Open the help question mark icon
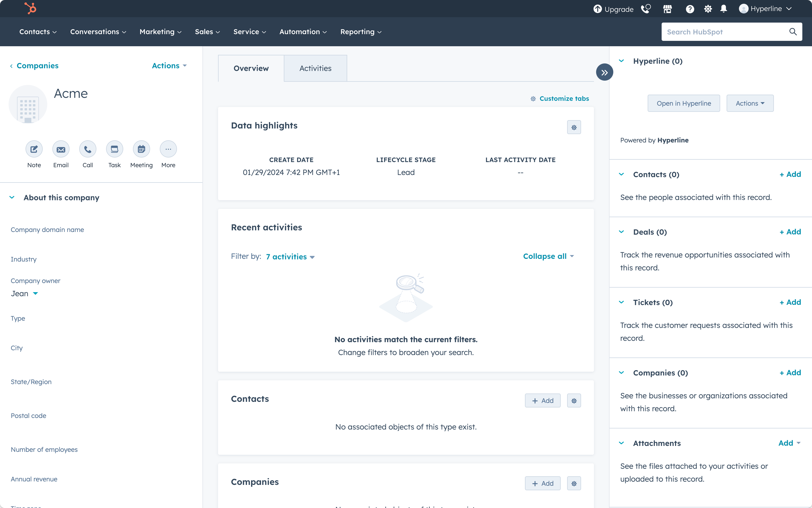Image resolution: width=812 pixels, height=508 pixels. [x=690, y=9]
